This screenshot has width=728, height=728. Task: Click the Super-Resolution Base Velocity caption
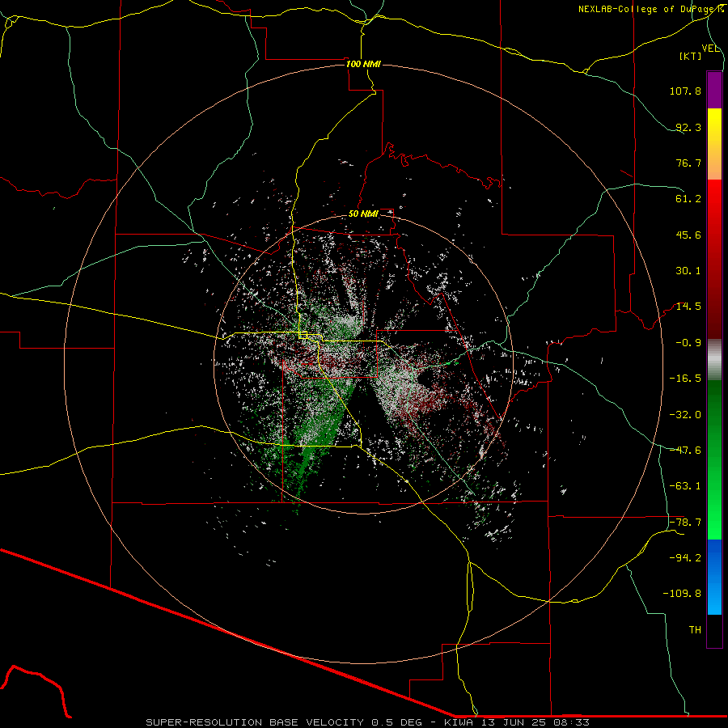pyautogui.click(x=368, y=722)
